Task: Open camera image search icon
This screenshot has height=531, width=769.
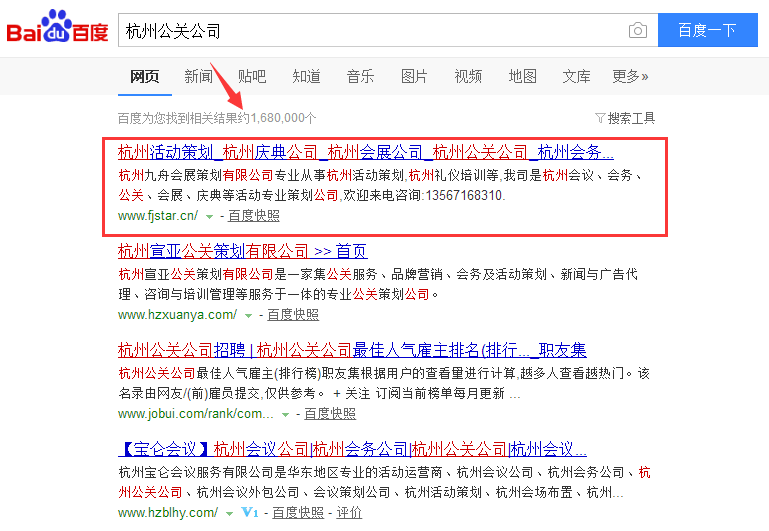Action: click(638, 30)
